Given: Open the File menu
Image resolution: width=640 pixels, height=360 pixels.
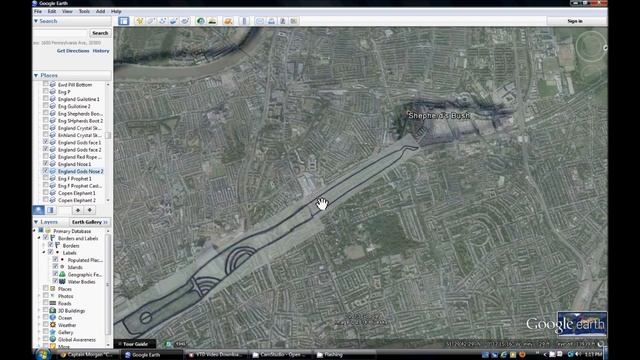Looking at the screenshot, I should tap(38, 11).
